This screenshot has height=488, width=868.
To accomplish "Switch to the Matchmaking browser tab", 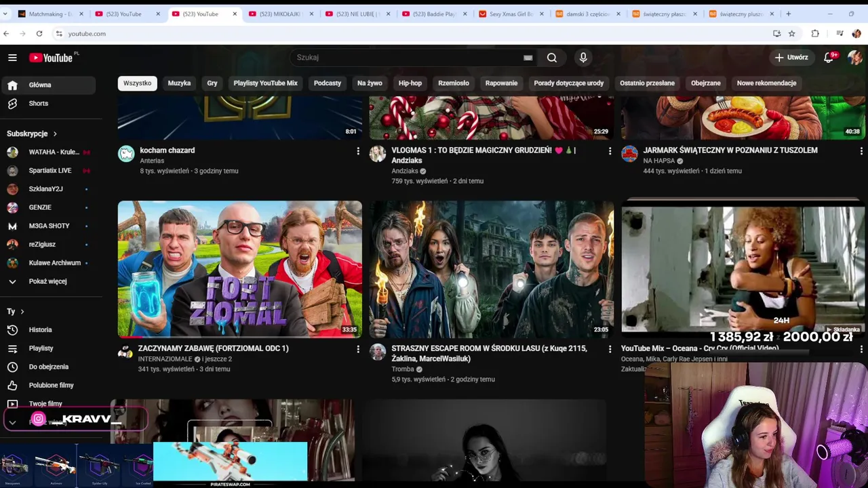I will [x=50, y=14].
